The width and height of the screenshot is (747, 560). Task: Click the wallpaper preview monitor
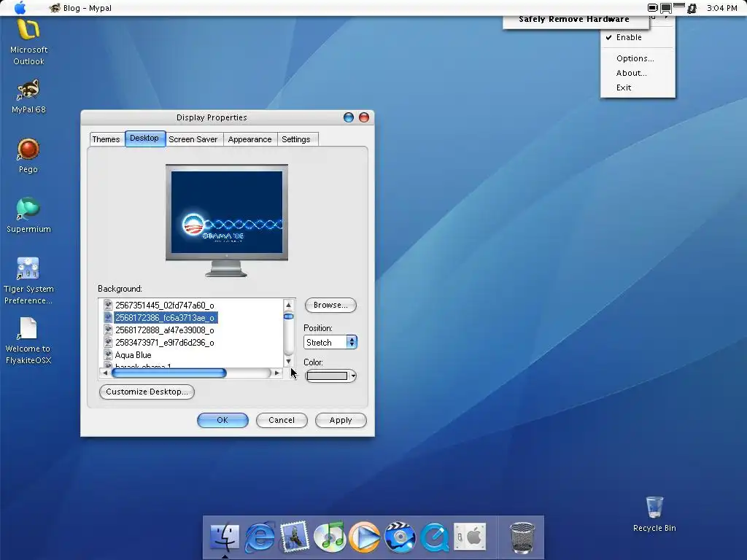227,220
